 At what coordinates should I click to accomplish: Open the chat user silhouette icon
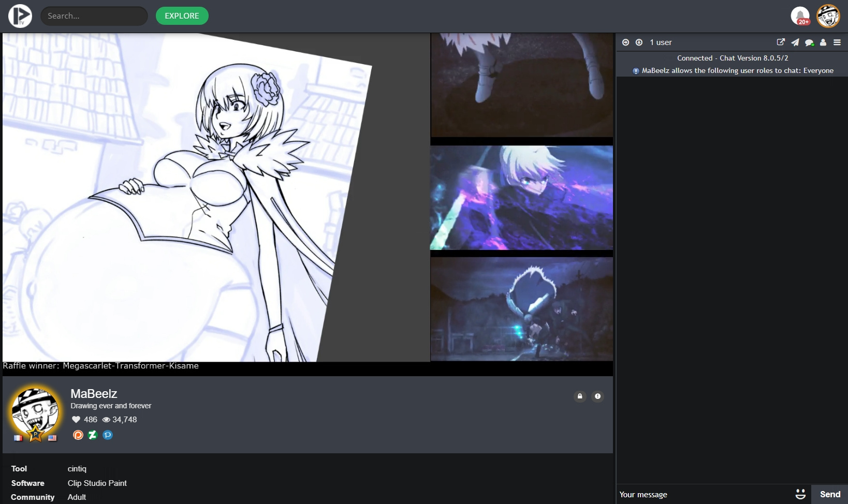click(x=823, y=42)
